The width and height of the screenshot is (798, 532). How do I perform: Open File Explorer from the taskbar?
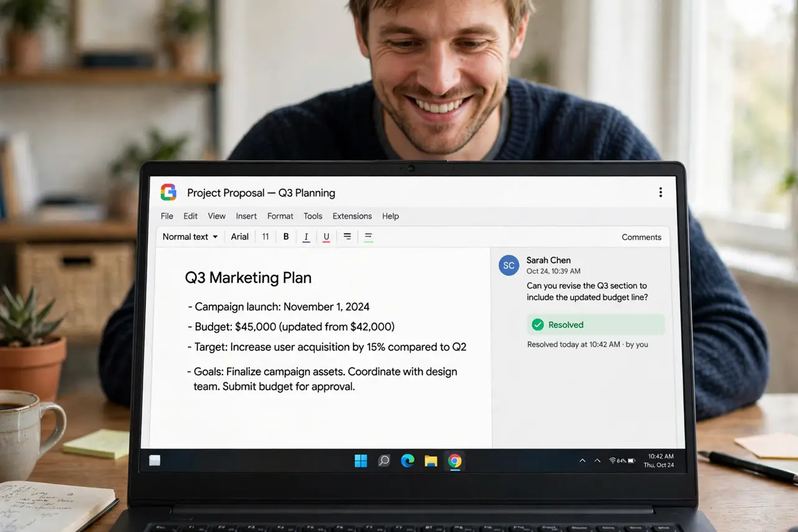tap(431, 461)
